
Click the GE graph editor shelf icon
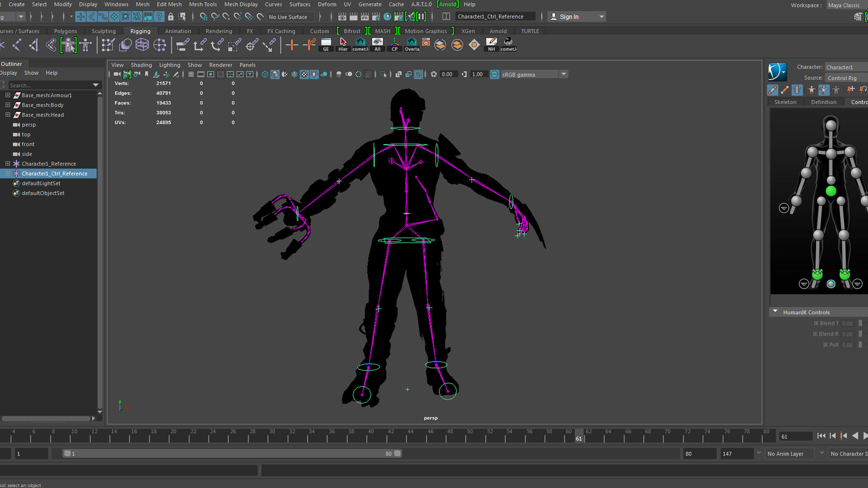tap(326, 44)
